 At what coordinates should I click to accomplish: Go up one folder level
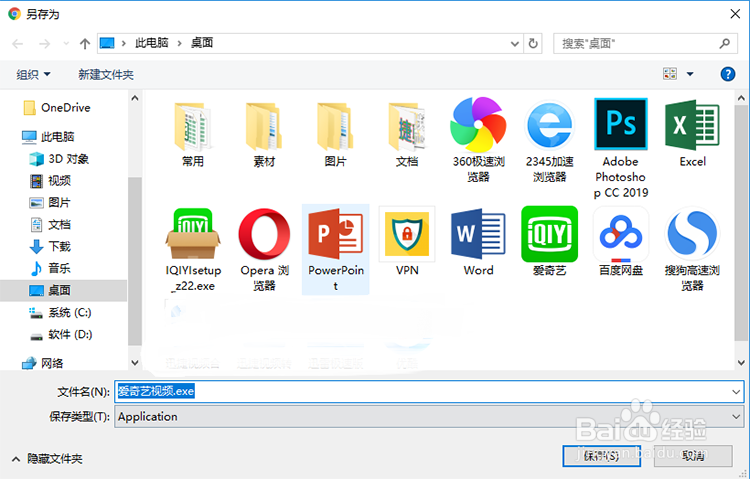pos(85,44)
